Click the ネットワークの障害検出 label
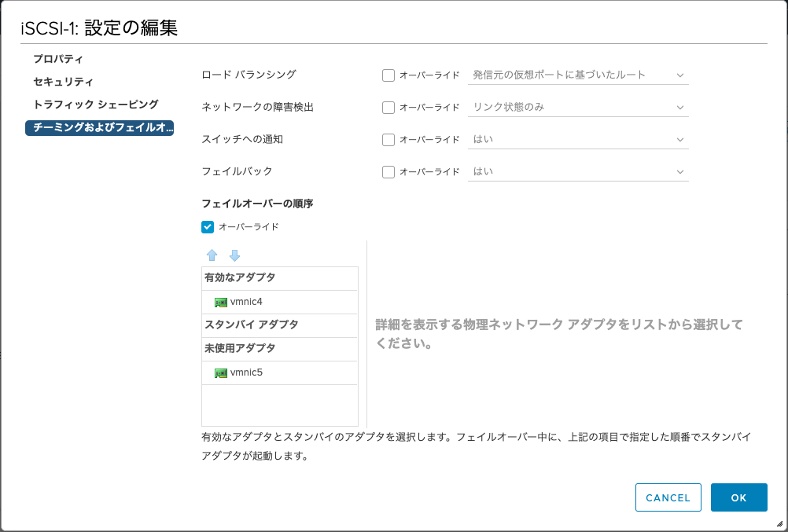788x532 pixels. pos(258,107)
